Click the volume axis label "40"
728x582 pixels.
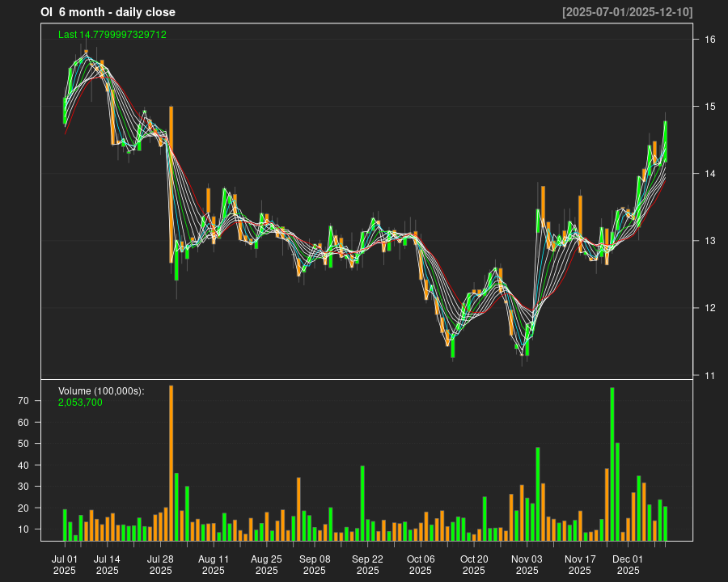[x=23, y=465]
